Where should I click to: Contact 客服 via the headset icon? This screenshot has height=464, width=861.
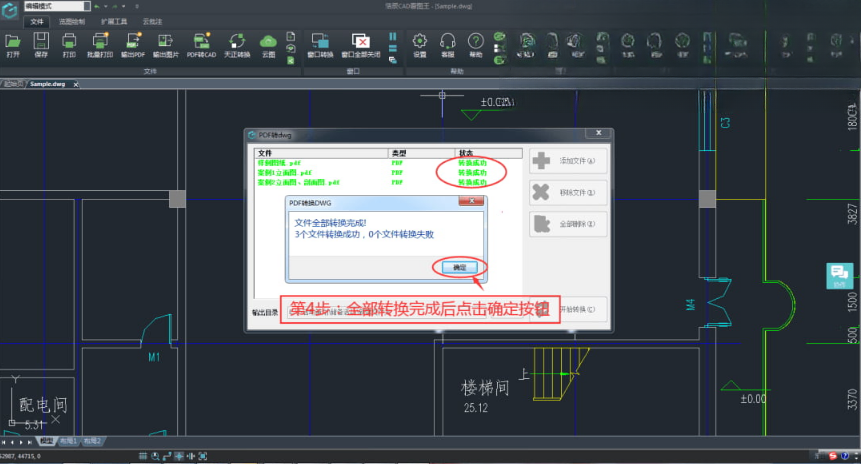click(448, 45)
